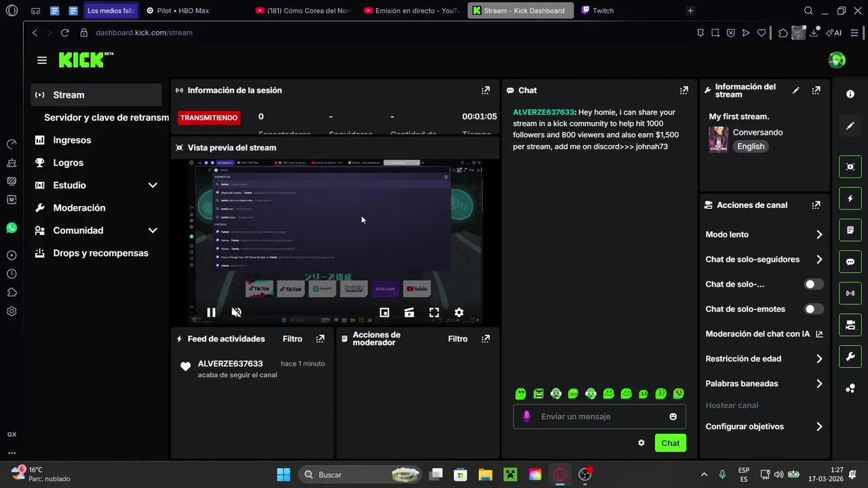Click the Conversando category thumbnail
This screenshot has width=868, height=488.
click(x=719, y=140)
